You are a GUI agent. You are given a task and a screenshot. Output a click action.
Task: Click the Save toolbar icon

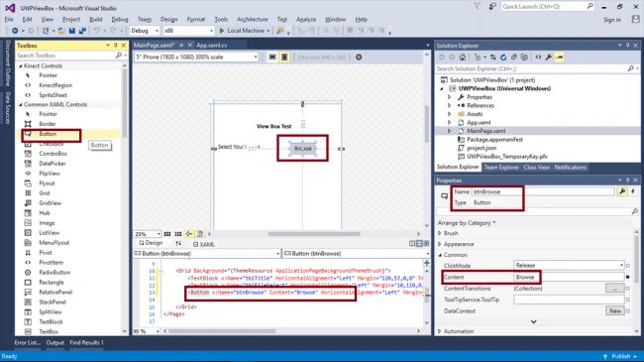[72, 31]
